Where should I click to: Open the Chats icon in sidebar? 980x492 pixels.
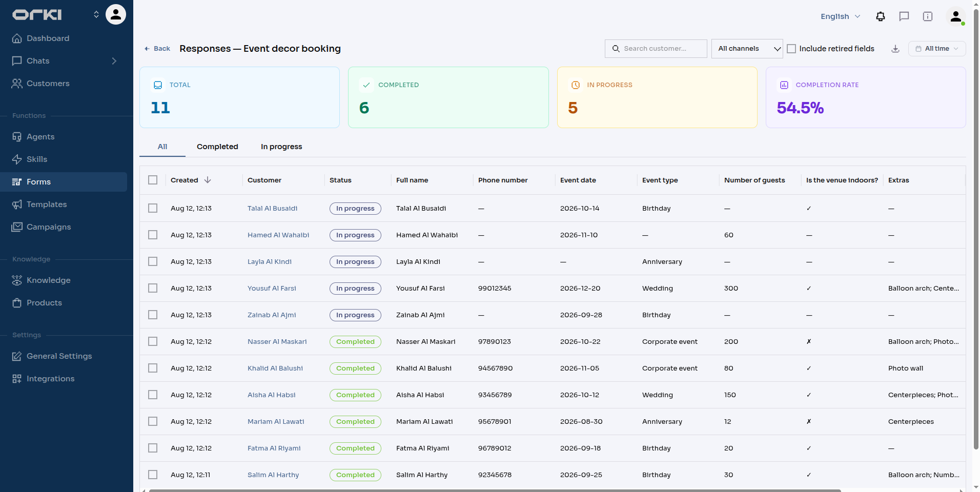(17, 61)
